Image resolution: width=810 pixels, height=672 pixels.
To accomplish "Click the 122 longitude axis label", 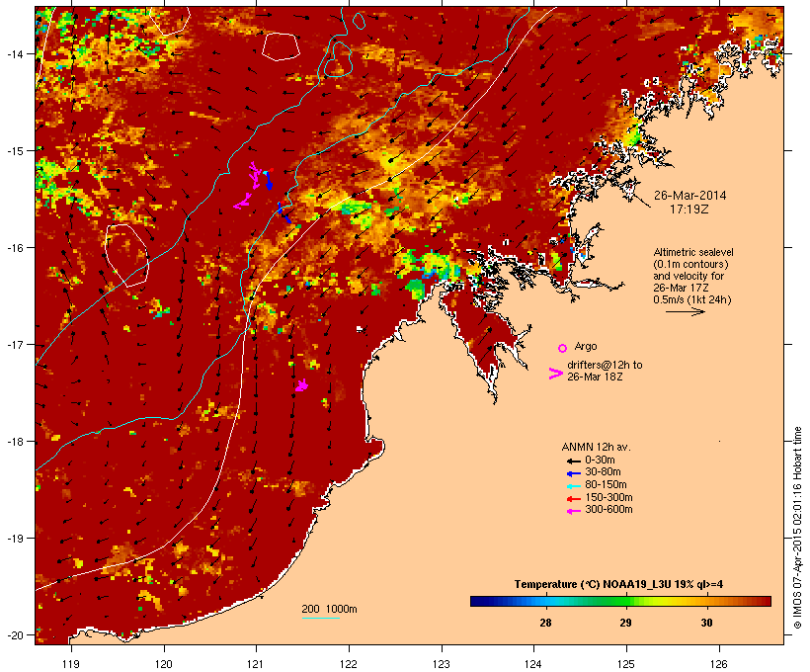I will pyautogui.click(x=349, y=664).
